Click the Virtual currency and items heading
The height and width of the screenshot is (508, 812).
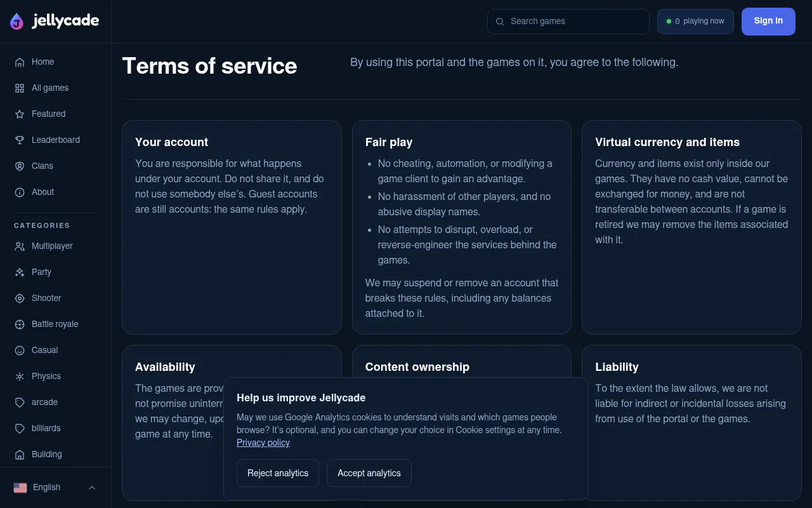pyautogui.click(x=667, y=142)
